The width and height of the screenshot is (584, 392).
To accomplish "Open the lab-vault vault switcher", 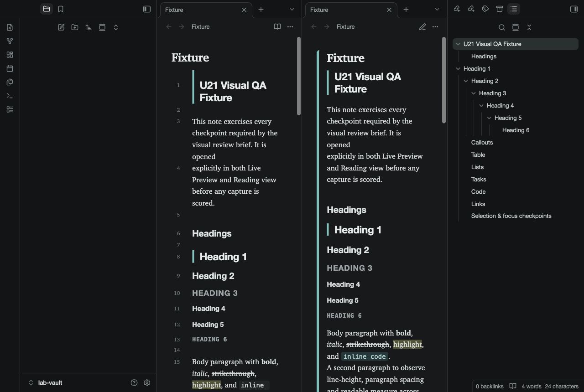I will pos(46,383).
